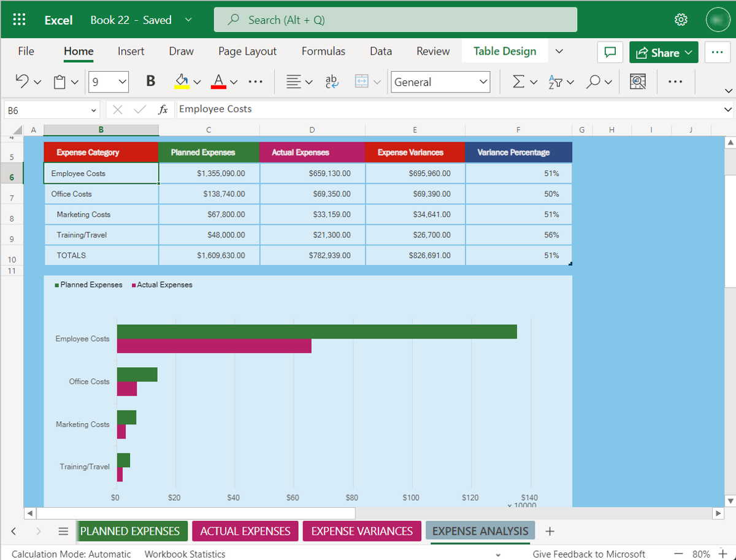The width and height of the screenshot is (736, 560).
Task: Open the app launcher grid icon
Action: point(19,20)
